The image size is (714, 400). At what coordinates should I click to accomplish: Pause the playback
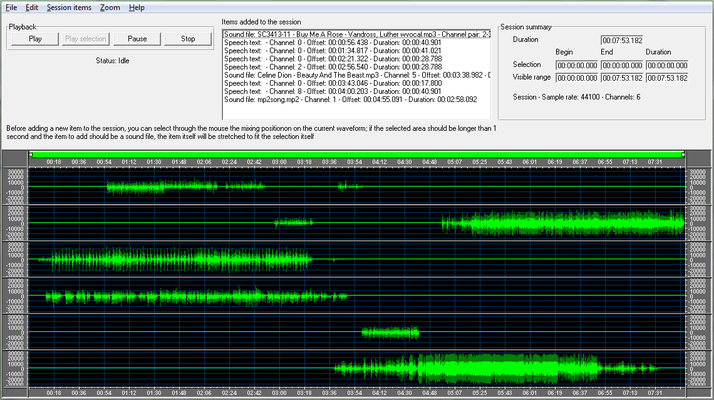(137, 39)
